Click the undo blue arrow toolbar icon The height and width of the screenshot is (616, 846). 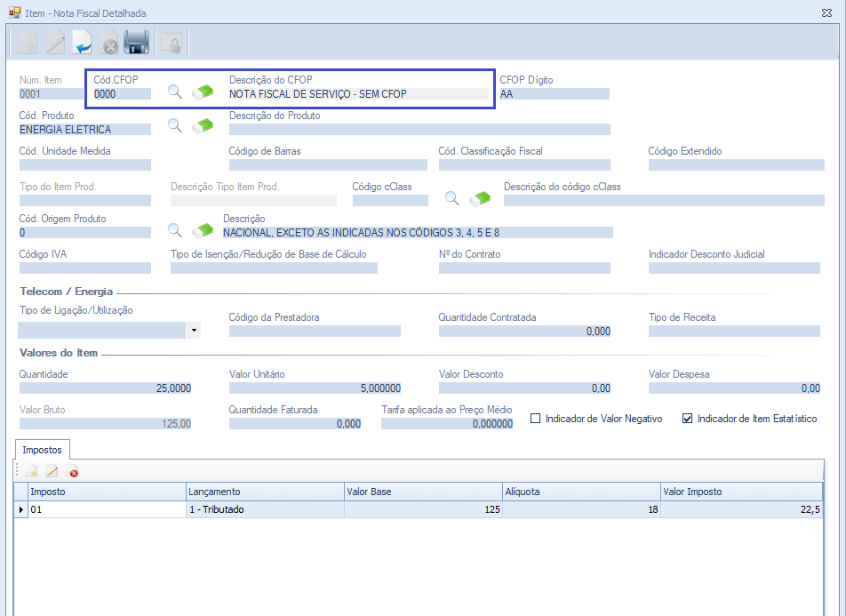click(x=83, y=43)
